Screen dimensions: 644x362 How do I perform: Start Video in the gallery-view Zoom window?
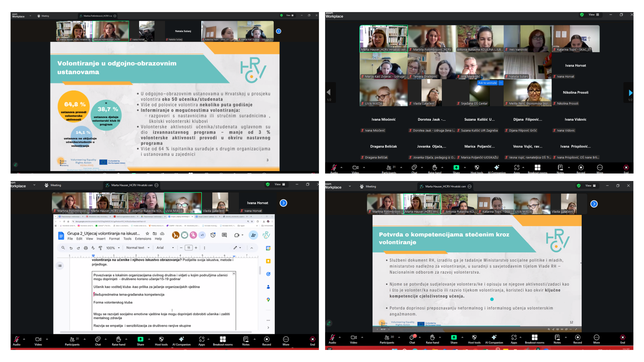[x=355, y=168]
